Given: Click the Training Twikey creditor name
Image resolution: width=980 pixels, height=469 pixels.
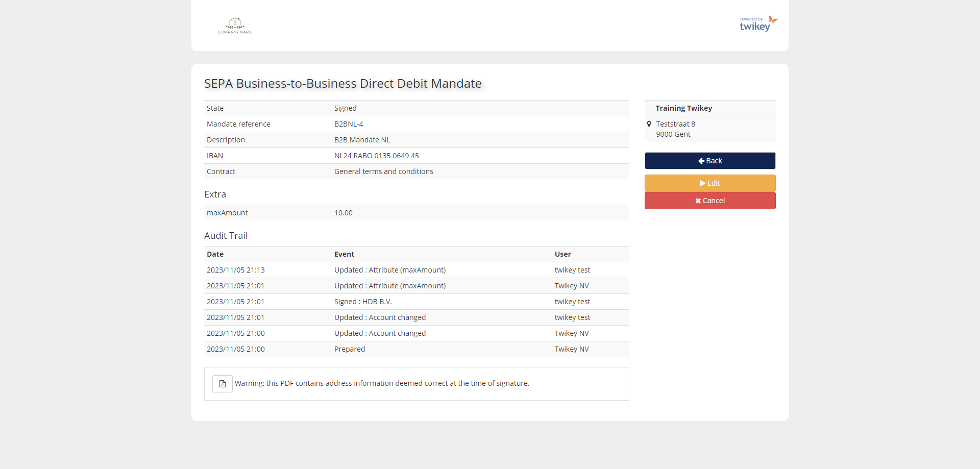Looking at the screenshot, I should [x=683, y=108].
